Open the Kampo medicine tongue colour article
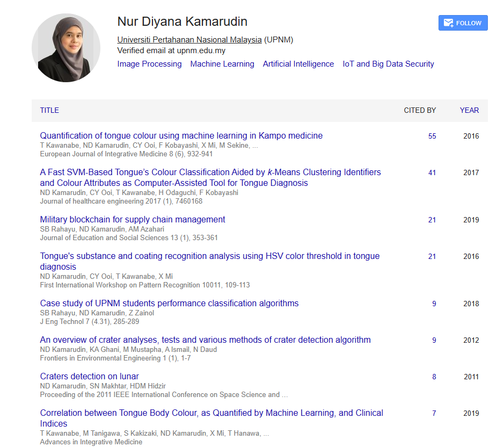 pyautogui.click(x=180, y=135)
